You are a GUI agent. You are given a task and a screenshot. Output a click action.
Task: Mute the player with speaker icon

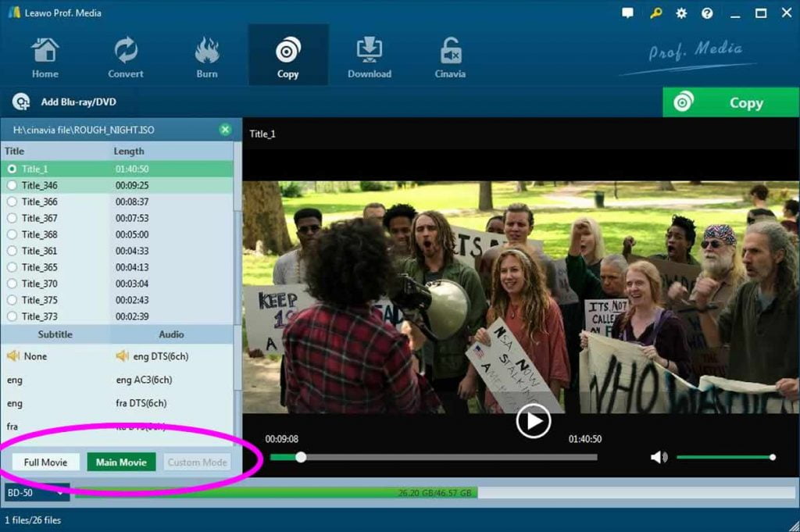click(x=659, y=457)
